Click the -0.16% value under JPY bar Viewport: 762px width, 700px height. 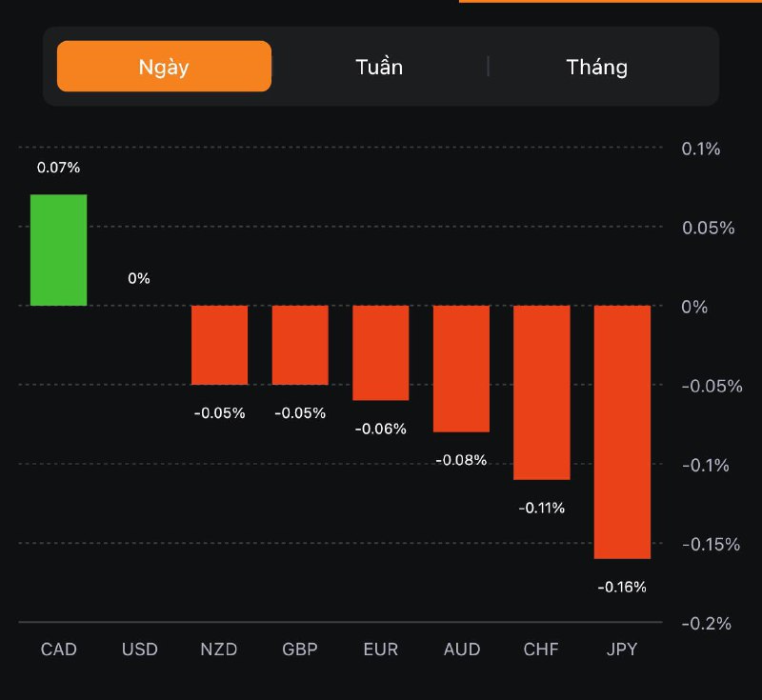[622, 587]
